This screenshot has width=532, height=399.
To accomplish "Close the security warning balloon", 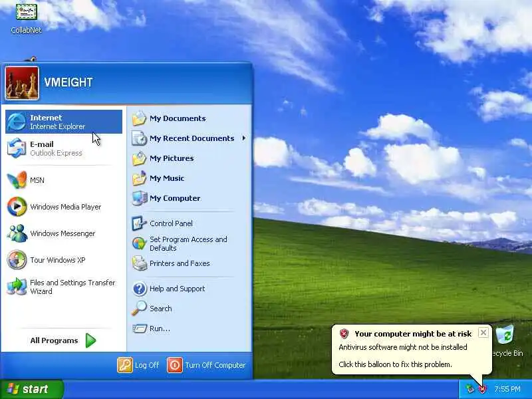I will pos(483,332).
